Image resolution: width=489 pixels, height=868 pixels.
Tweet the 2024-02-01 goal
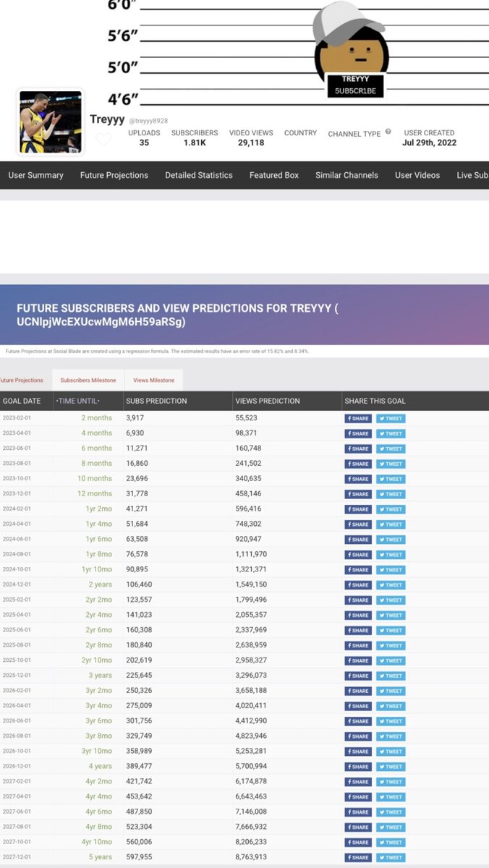[391, 509]
